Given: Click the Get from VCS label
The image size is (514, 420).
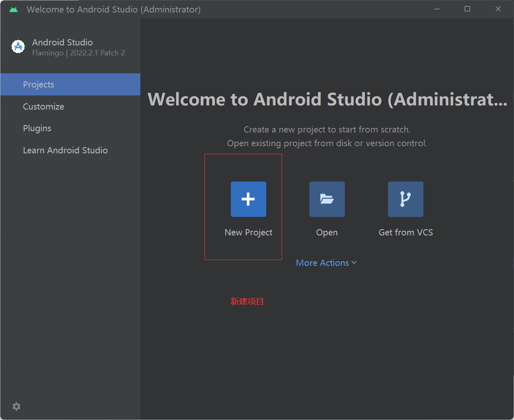Looking at the screenshot, I should point(406,232).
